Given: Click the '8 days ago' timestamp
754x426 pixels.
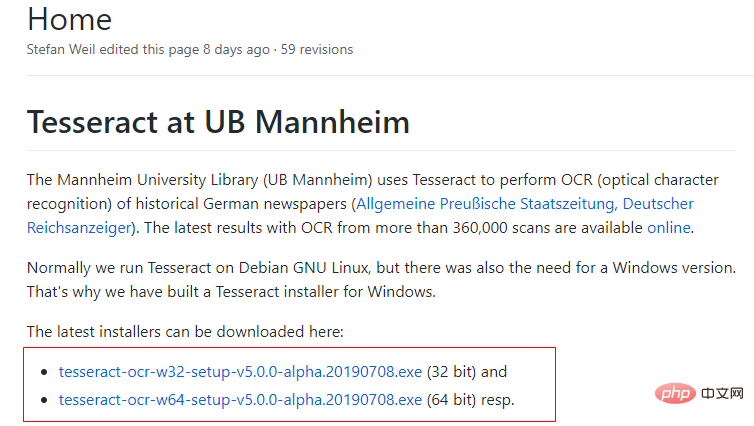Looking at the screenshot, I should click(x=236, y=50).
